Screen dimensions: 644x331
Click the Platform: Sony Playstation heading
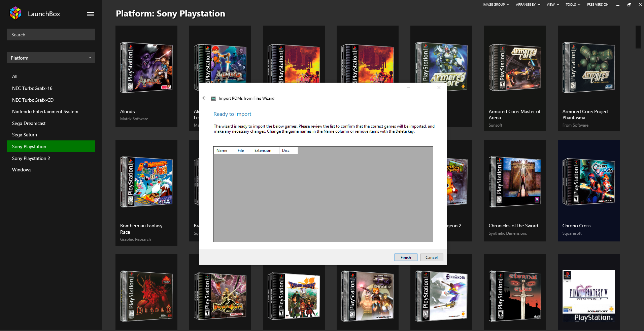(170, 14)
